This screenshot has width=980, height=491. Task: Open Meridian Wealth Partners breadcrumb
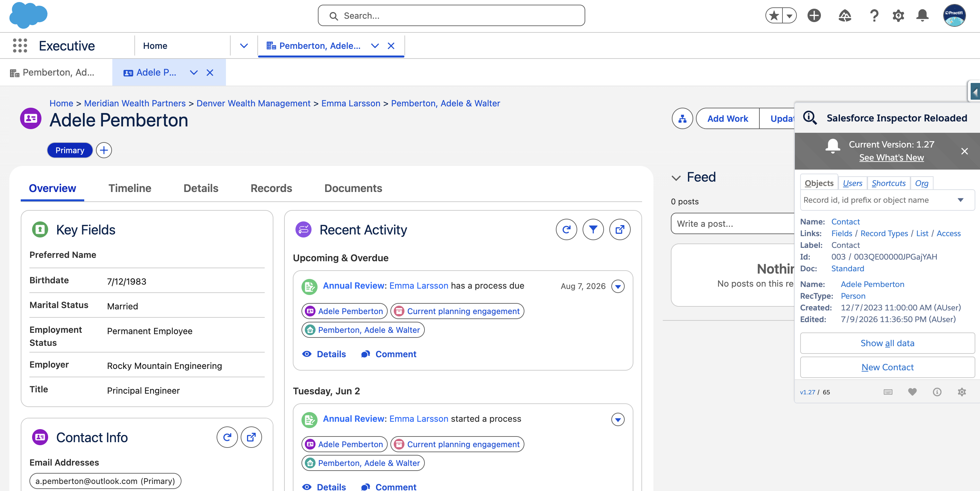(x=135, y=103)
